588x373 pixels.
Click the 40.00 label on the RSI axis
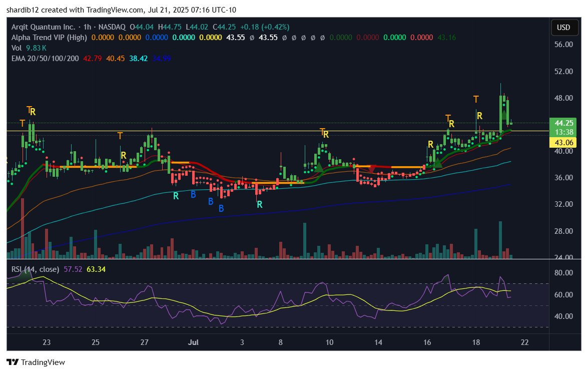(x=563, y=316)
